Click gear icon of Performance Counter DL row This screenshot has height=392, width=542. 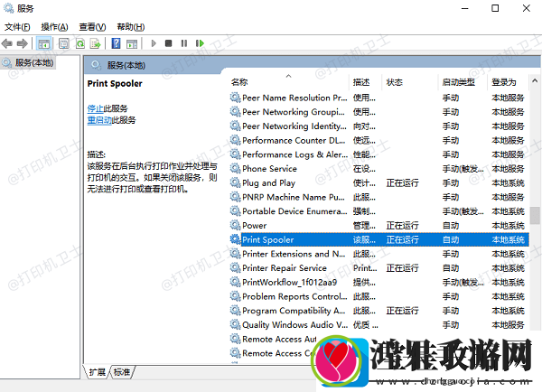[235, 140]
